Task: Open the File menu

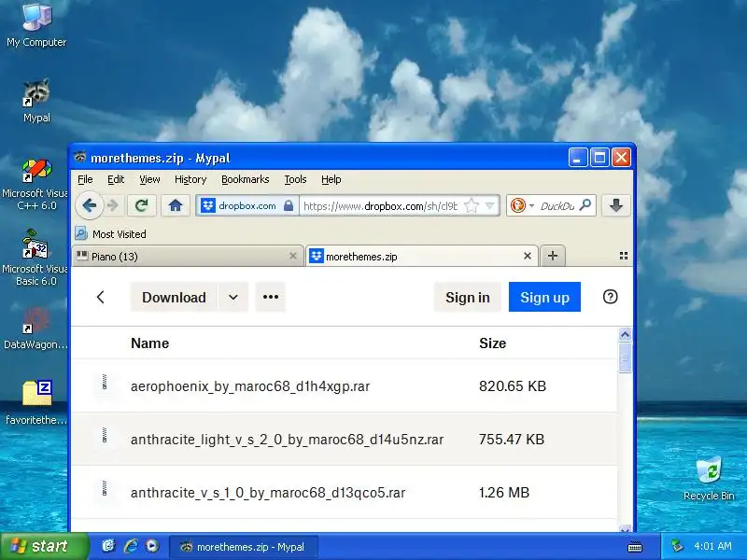Action: point(85,179)
